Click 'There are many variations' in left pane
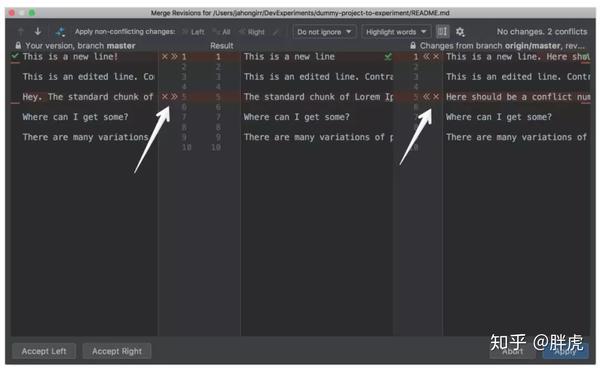The image size is (600, 368). click(85, 137)
